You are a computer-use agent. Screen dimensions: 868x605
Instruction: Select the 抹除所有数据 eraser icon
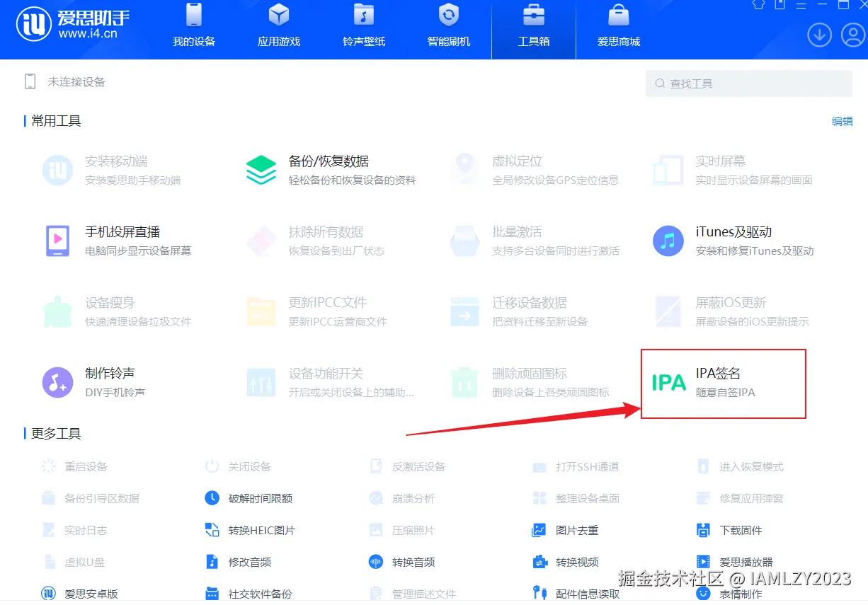tap(261, 241)
